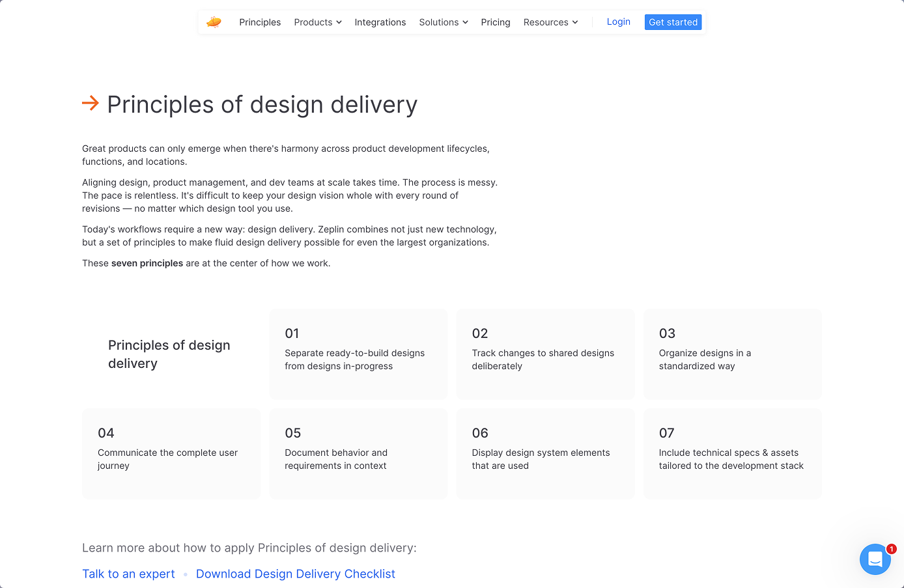
Task: Expand the Solutions dropdown menu
Action: (x=443, y=21)
